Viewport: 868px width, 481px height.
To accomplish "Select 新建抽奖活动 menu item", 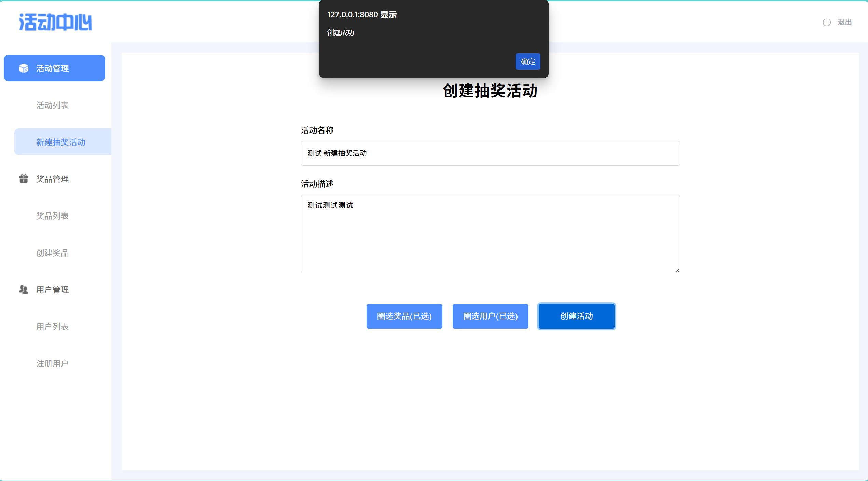I will pos(61,142).
